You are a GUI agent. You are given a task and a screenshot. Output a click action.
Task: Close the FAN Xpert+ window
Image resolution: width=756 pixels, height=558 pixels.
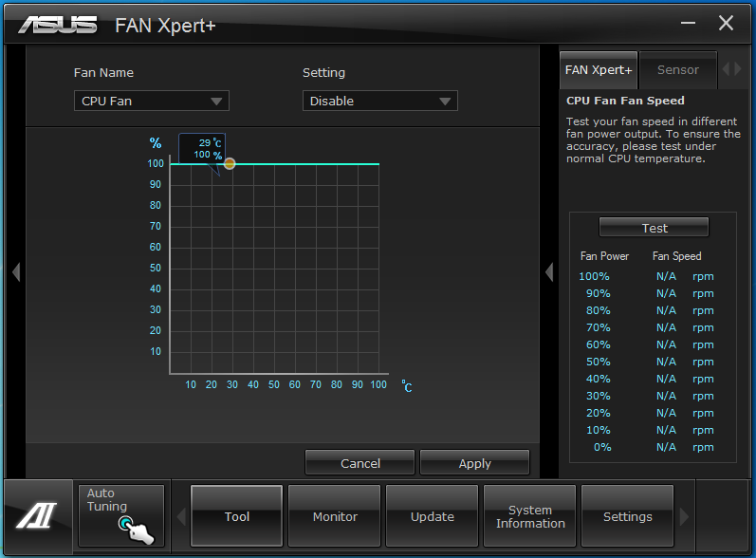pos(726,23)
